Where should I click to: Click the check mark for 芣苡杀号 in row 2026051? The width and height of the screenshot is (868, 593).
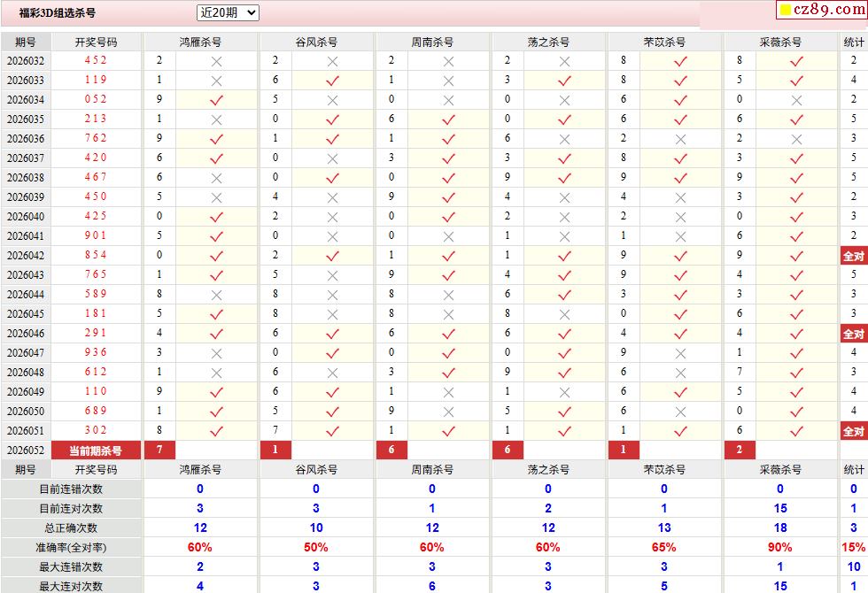tap(680, 432)
